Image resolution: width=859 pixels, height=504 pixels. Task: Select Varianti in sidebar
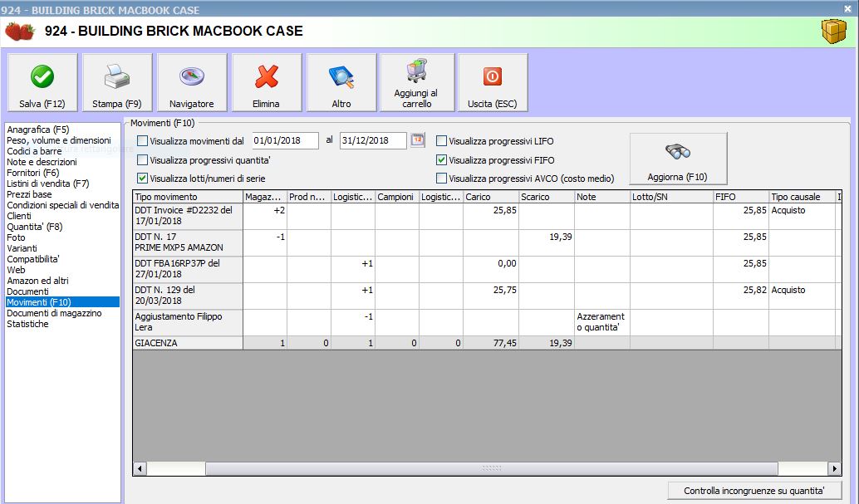[x=22, y=248]
